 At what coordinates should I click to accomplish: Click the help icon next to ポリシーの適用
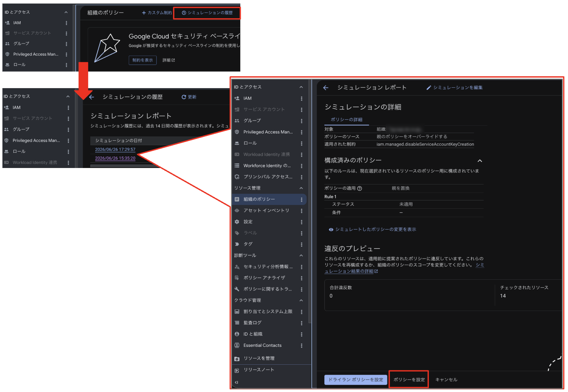coord(359,189)
